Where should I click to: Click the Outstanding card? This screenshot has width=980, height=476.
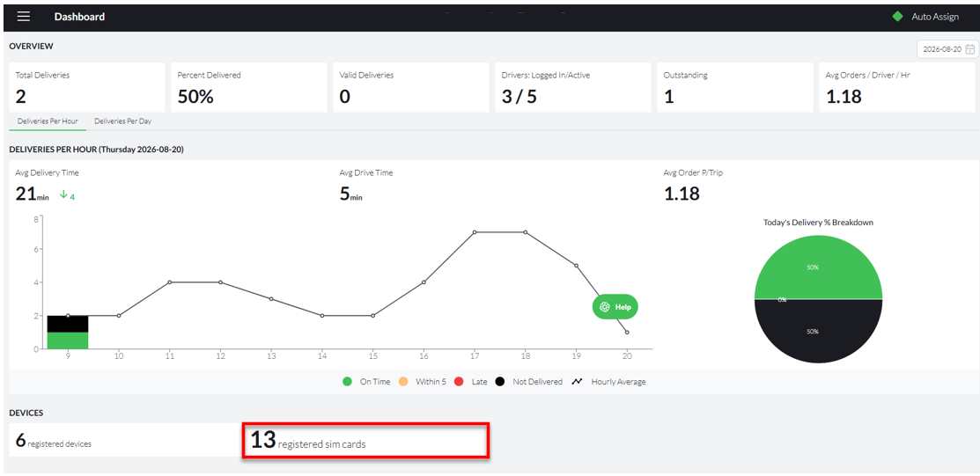point(735,87)
